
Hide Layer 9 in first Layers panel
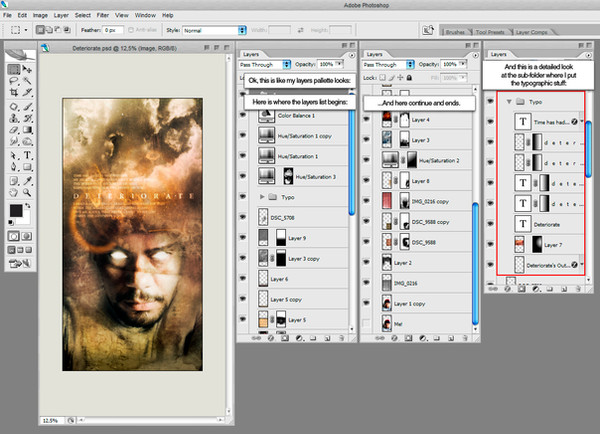click(243, 237)
